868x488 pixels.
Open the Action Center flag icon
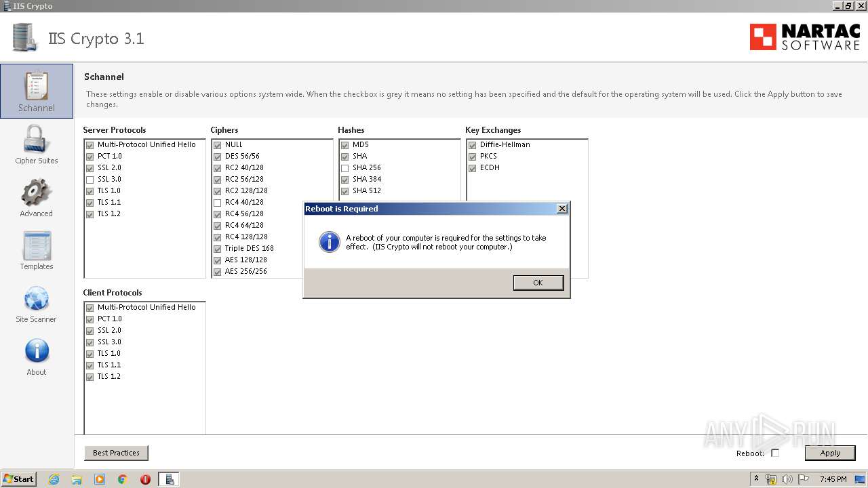[804, 479]
